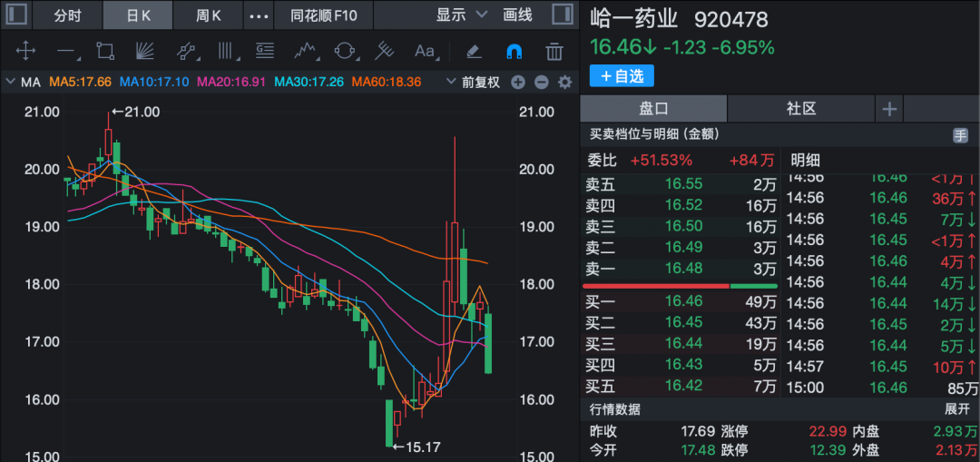Screen dimensions: 980x462
Task: Switch to the 社区 community tab
Action: pos(801,109)
